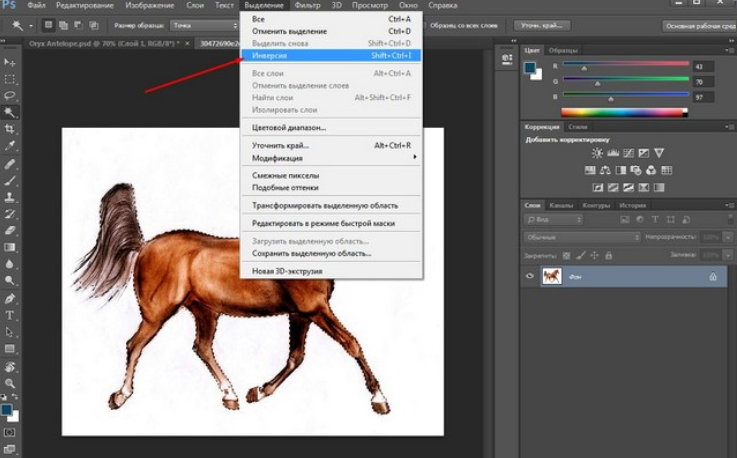
Task: Add a Vibrance adjustment
Action: [x=659, y=153]
